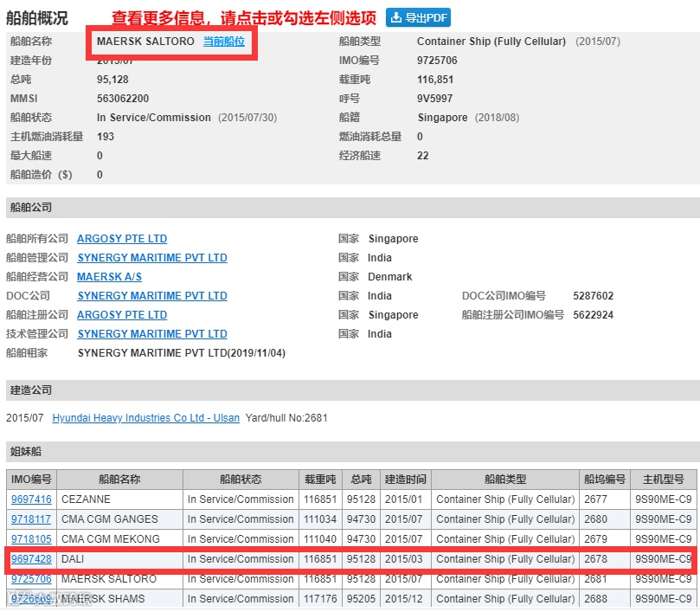Click the 主机型号 column header
The width and height of the screenshot is (700, 612).
coord(664,480)
